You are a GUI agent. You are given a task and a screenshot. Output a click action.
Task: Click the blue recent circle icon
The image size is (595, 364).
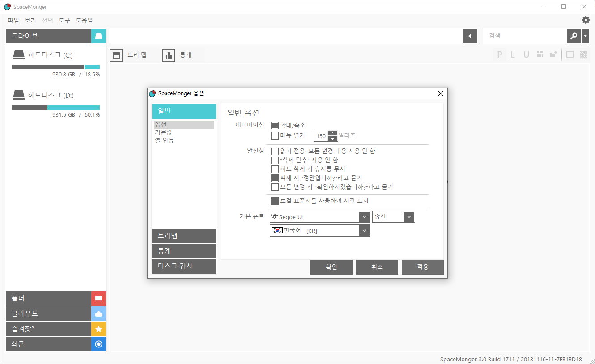(99, 344)
